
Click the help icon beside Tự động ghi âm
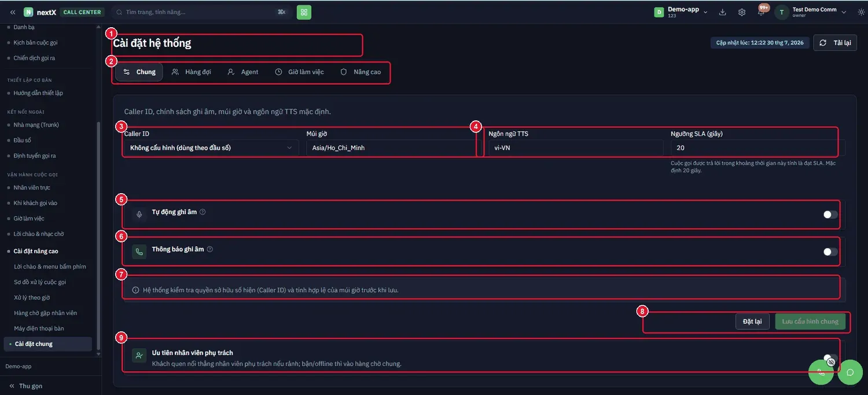point(203,212)
